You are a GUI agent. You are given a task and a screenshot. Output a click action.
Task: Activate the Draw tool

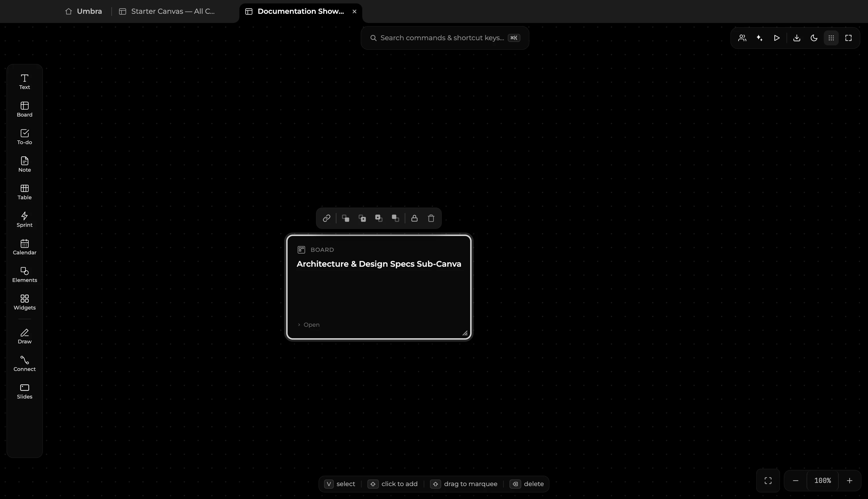pyautogui.click(x=24, y=336)
